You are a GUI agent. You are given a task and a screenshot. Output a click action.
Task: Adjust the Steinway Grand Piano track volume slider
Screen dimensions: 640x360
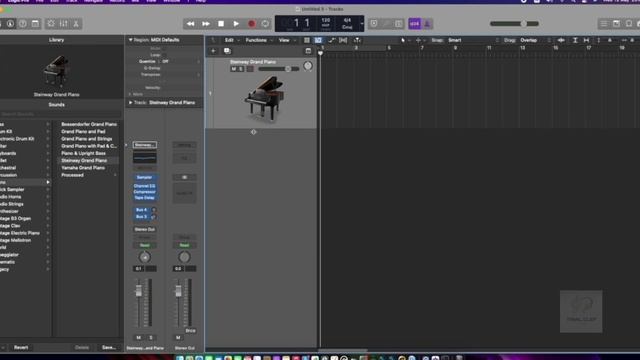279,69
